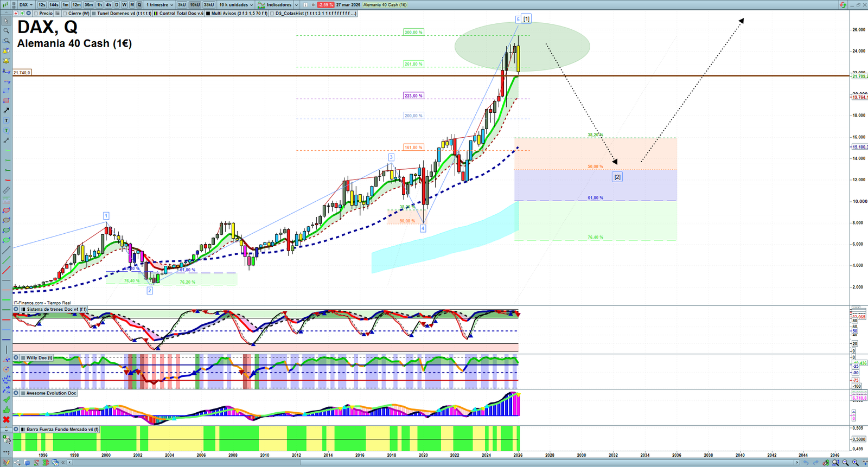The image size is (868, 467).
Task: Select the 35kU history button
Action: 209,5
